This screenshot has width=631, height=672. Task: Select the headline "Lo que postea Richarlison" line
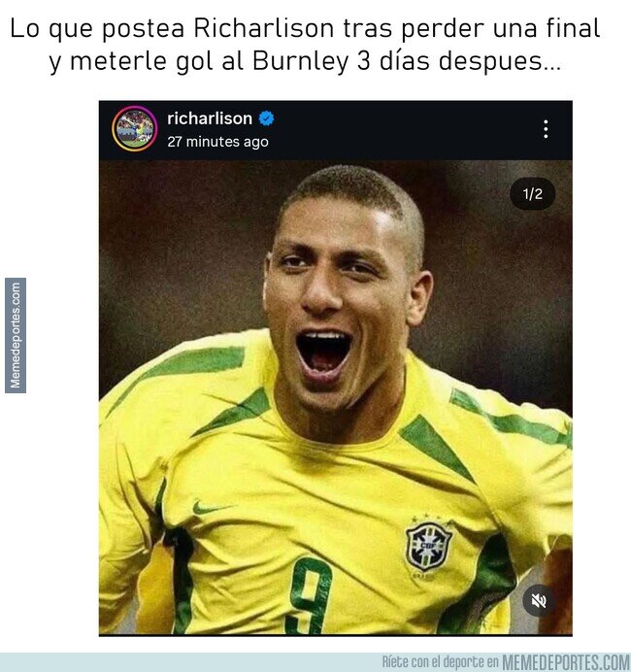click(305, 29)
